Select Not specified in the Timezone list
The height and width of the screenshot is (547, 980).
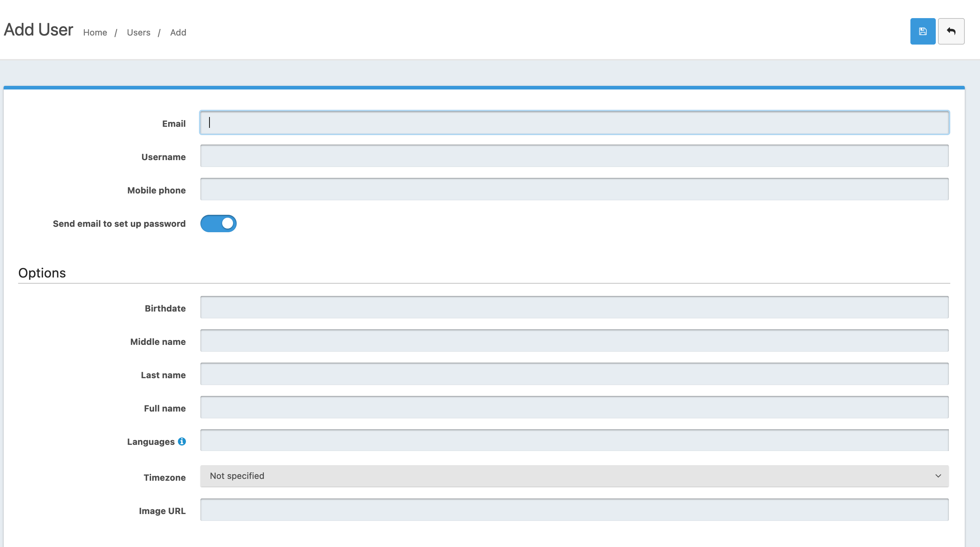(237, 476)
